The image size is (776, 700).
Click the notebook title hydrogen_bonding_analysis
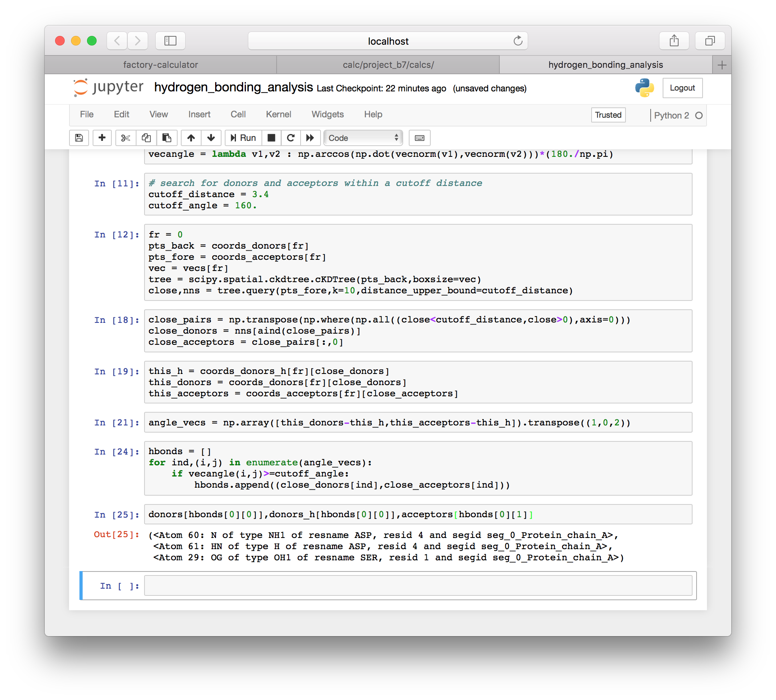coord(234,87)
